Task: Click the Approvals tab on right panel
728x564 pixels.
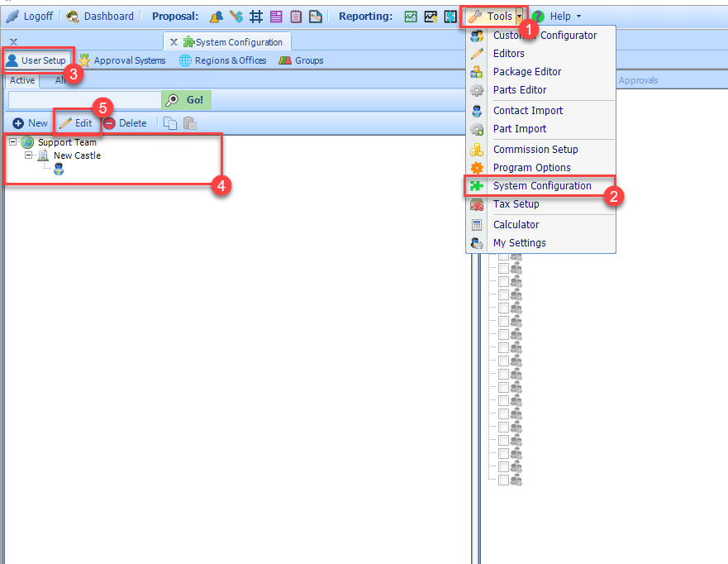Action: pos(638,80)
